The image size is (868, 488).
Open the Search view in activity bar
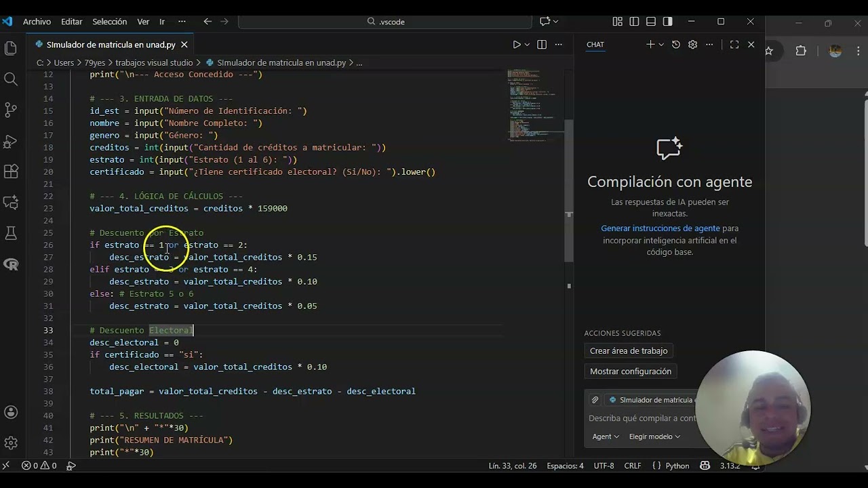click(x=11, y=79)
